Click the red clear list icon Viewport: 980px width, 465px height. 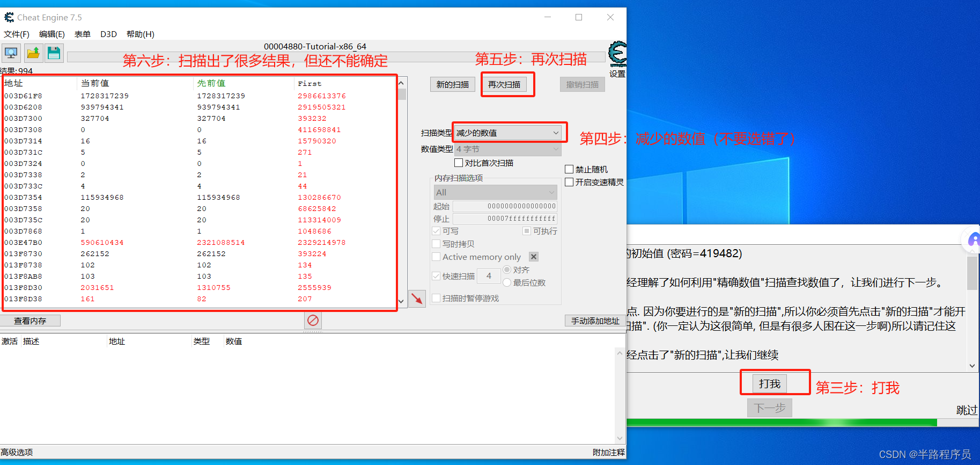click(x=313, y=321)
